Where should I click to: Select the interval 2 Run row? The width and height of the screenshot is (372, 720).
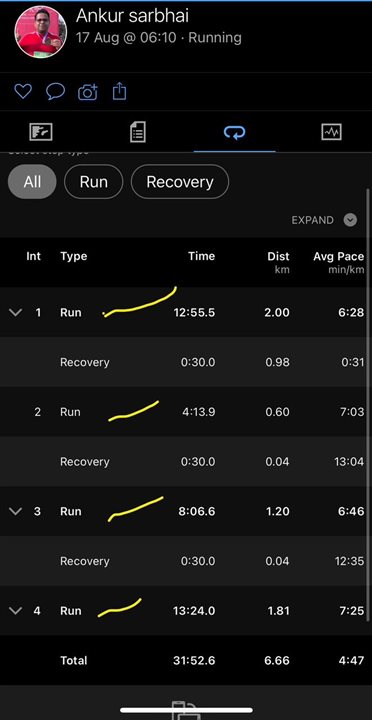(x=186, y=412)
